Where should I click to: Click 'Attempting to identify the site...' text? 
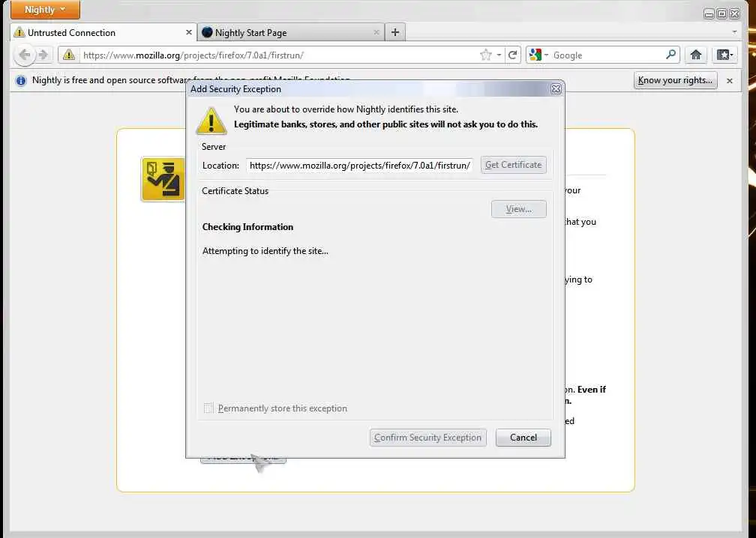pos(265,251)
